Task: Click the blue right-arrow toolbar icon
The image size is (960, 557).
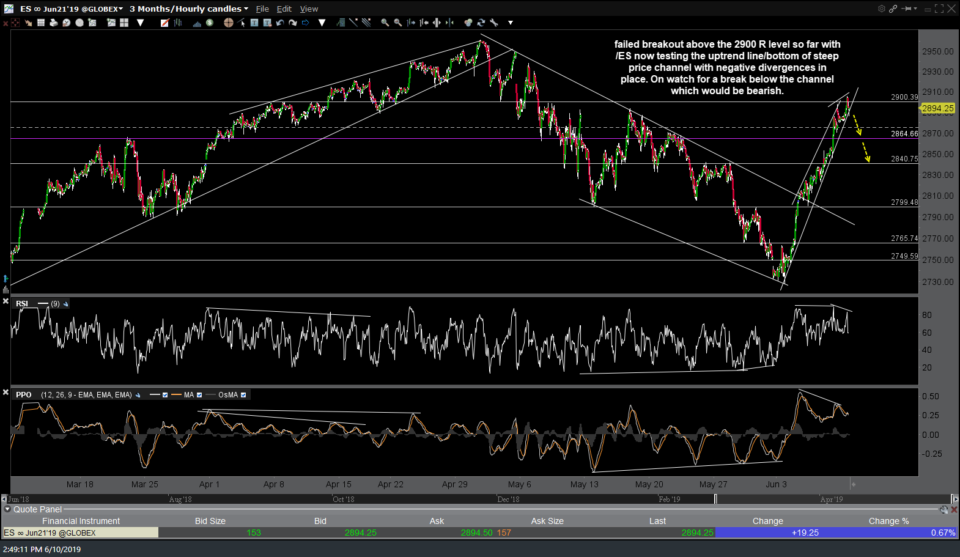Action: pos(305,23)
